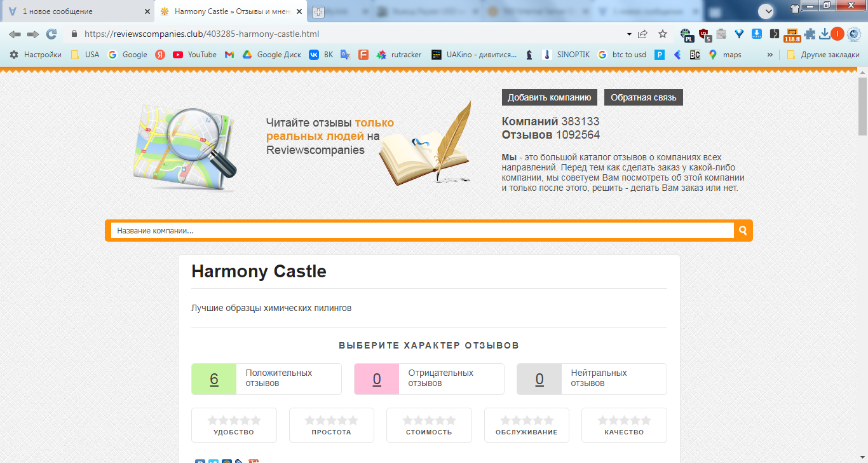Open the globe PL extension icon
The height and width of the screenshot is (463, 868).
(686, 34)
